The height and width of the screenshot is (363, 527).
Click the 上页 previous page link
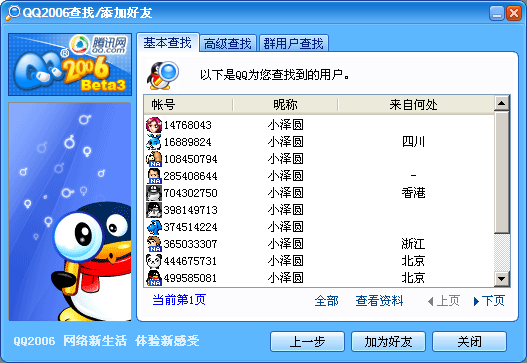coord(444,301)
